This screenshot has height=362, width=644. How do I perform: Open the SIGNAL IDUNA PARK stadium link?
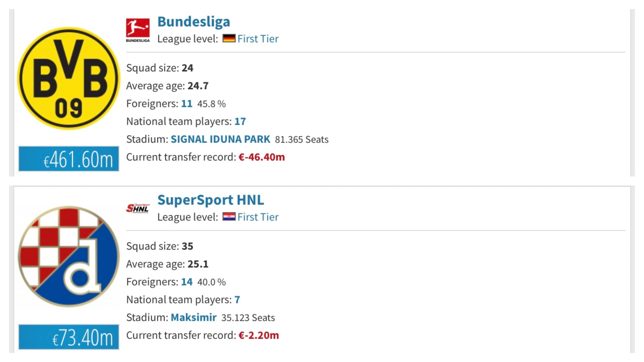click(x=220, y=139)
